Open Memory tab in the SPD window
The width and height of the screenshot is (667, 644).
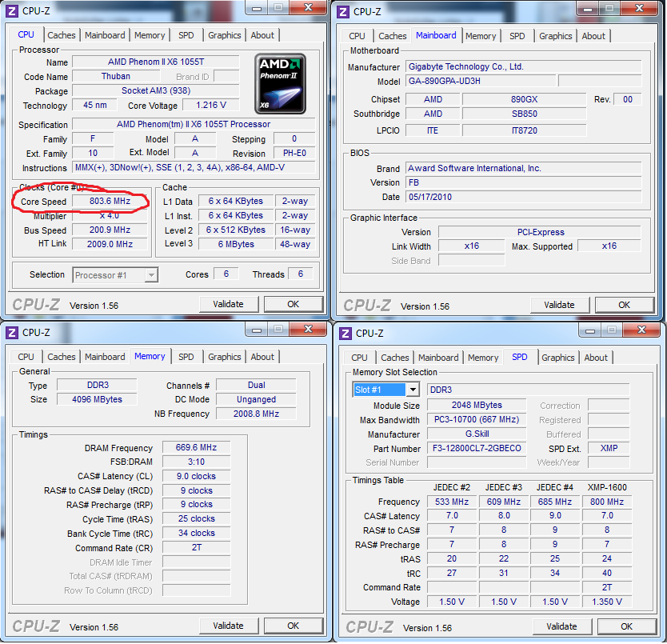483,358
